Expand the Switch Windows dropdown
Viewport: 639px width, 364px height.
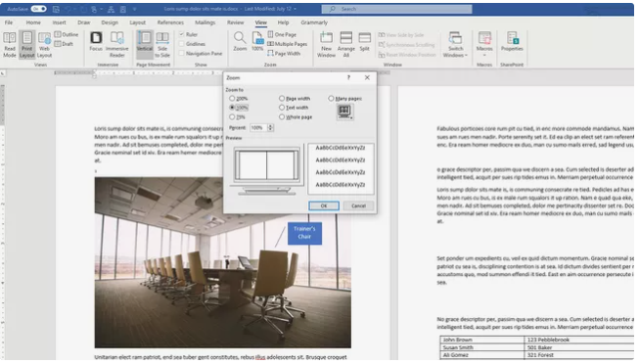(x=455, y=44)
